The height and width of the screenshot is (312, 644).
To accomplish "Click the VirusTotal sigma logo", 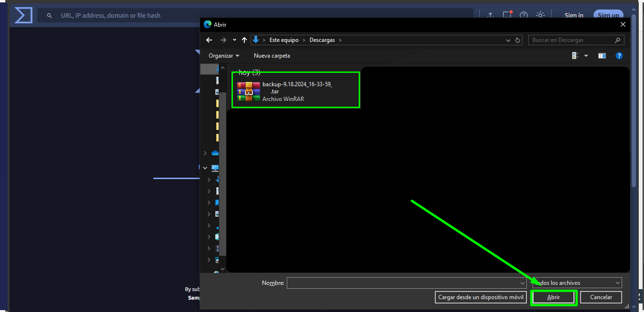I will point(23,15).
